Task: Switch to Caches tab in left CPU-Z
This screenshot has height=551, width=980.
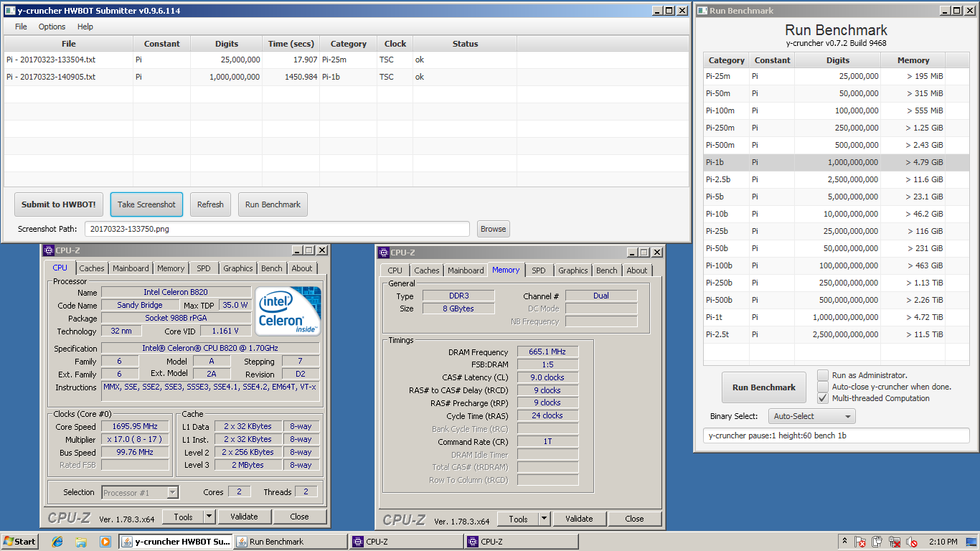Action: (x=92, y=268)
